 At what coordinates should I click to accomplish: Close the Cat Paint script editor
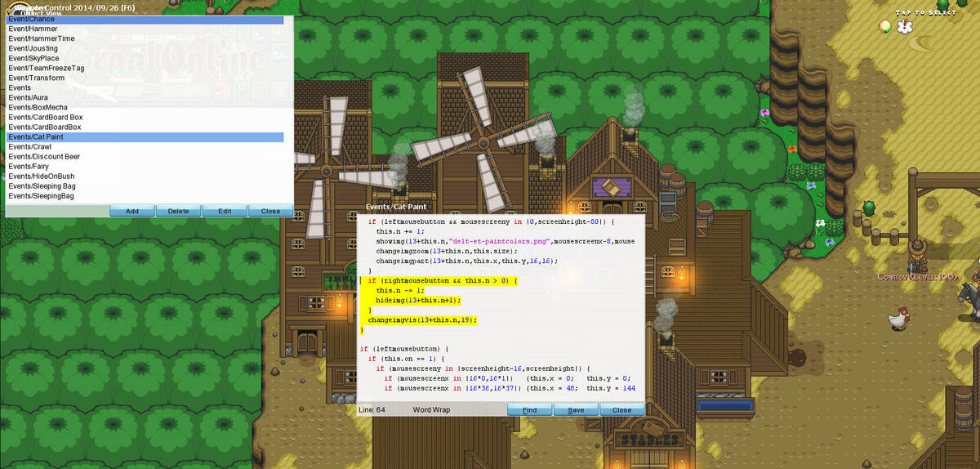[621, 409]
